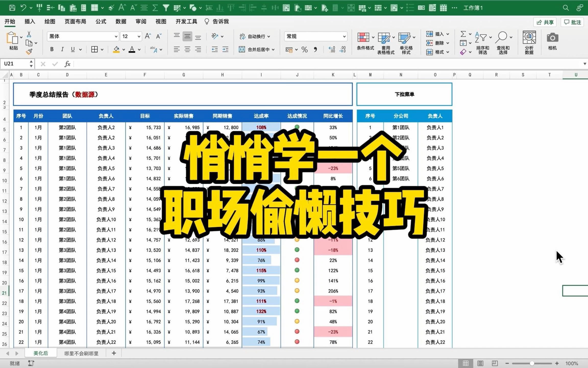This screenshot has width=588, height=368.
Task: Open the 数据 ribbon tab
Action: pyautogui.click(x=121, y=21)
